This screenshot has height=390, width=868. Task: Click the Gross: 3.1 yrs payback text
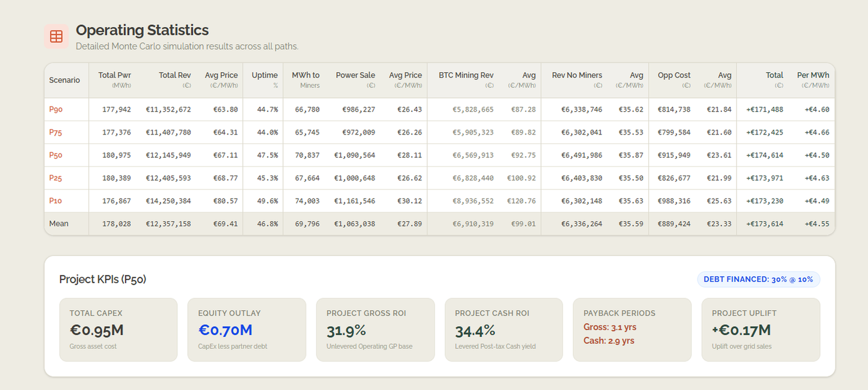tap(610, 327)
